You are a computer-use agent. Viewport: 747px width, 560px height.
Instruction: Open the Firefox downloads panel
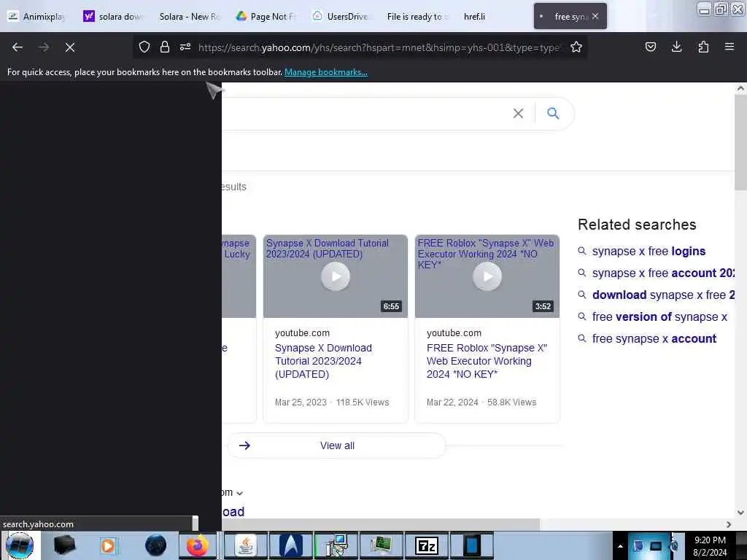[676, 47]
